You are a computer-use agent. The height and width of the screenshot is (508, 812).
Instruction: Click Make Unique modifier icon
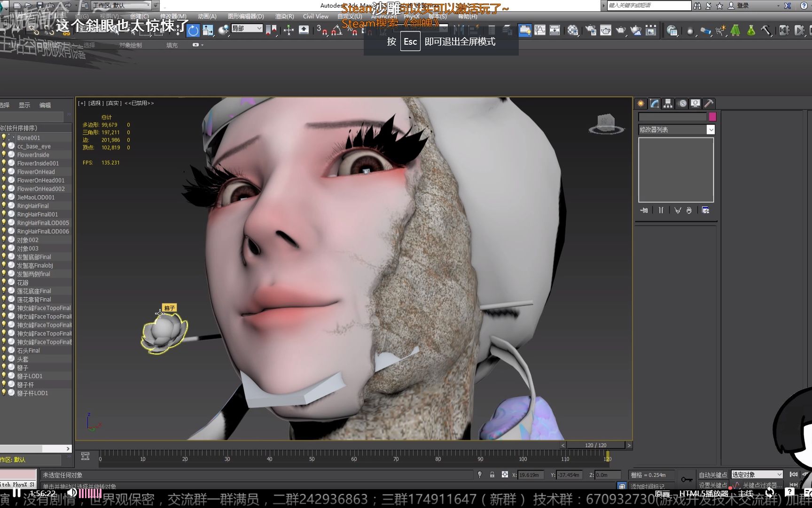point(678,210)
